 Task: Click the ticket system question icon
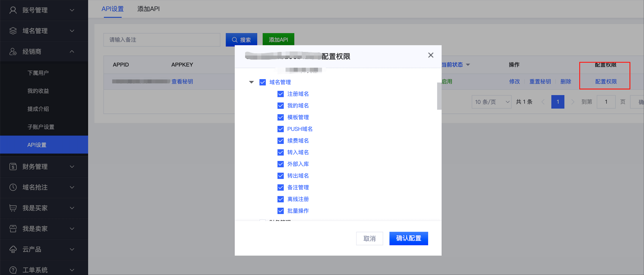point(13,270)
